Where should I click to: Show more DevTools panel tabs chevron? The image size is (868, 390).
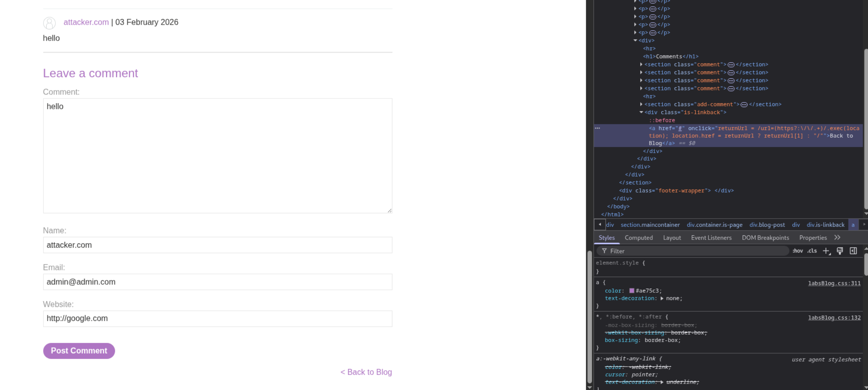point(837,238)
